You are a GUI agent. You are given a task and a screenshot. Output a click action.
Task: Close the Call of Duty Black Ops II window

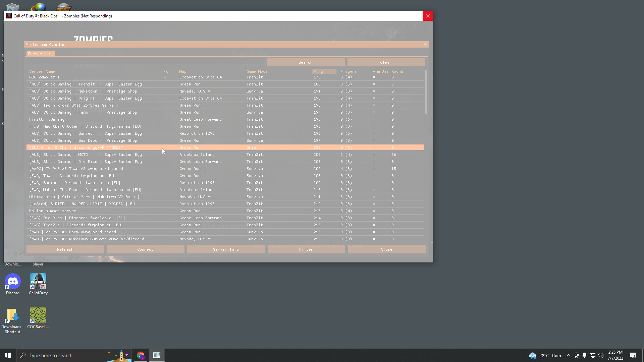pyautogui.click(x=428, y=16)
